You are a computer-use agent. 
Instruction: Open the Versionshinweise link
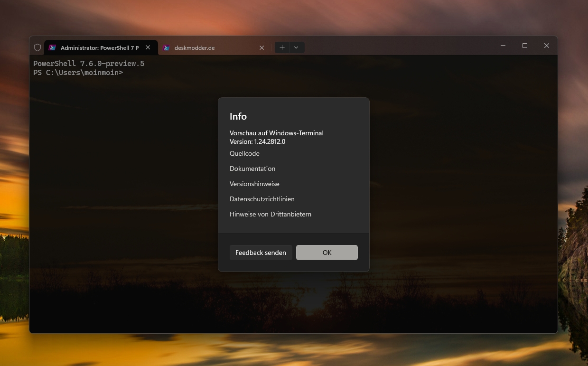(x=254, y=184)
